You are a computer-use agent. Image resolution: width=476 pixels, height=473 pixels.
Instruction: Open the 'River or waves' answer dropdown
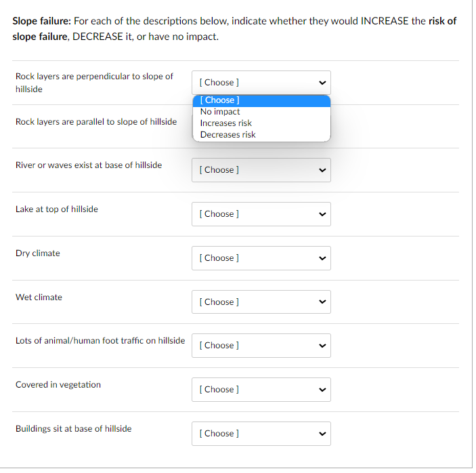coord(261,170)
